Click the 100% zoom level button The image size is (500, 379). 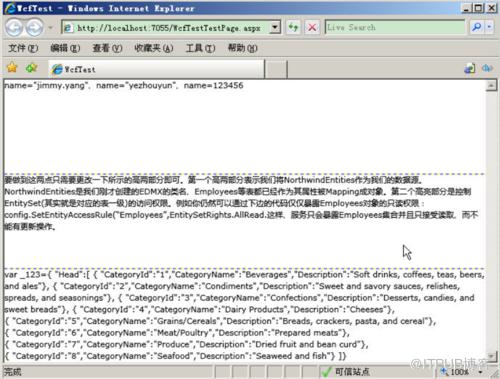coord(455,372)
